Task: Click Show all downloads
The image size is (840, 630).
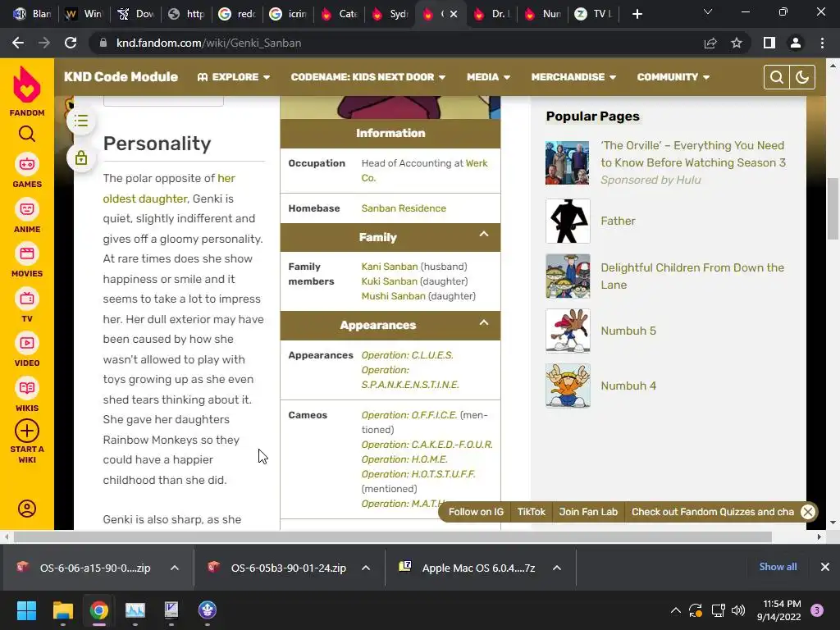Action: point(778,567)
